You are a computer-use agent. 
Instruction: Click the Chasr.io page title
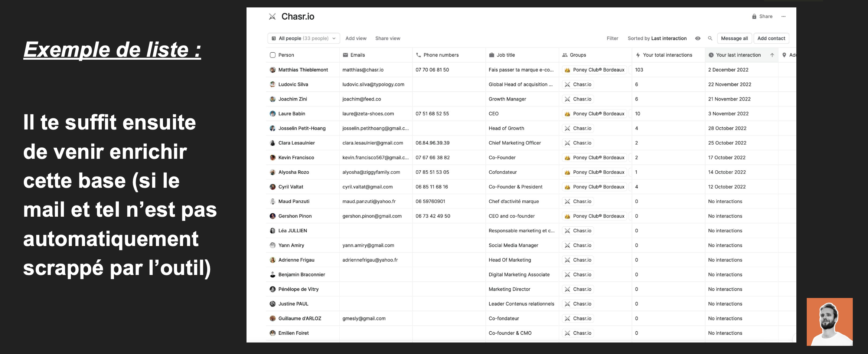pos(298,17)
